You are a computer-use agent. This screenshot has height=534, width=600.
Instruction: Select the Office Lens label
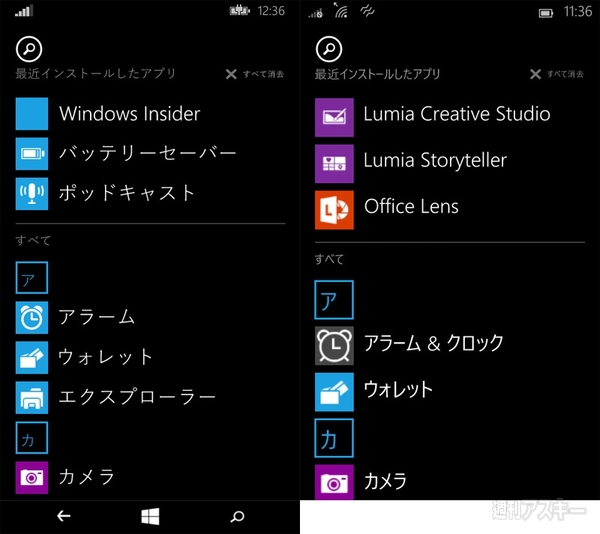[411, 207]
